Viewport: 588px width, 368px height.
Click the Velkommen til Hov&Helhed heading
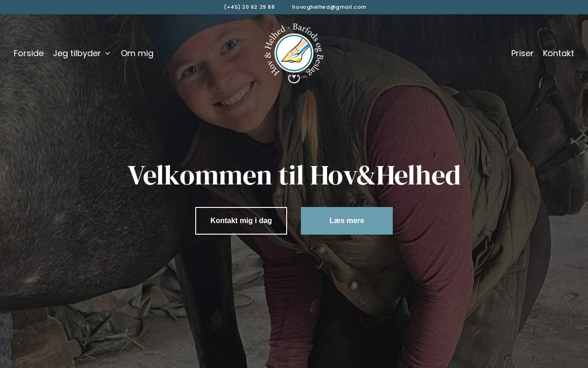click(x=294, y=175)
